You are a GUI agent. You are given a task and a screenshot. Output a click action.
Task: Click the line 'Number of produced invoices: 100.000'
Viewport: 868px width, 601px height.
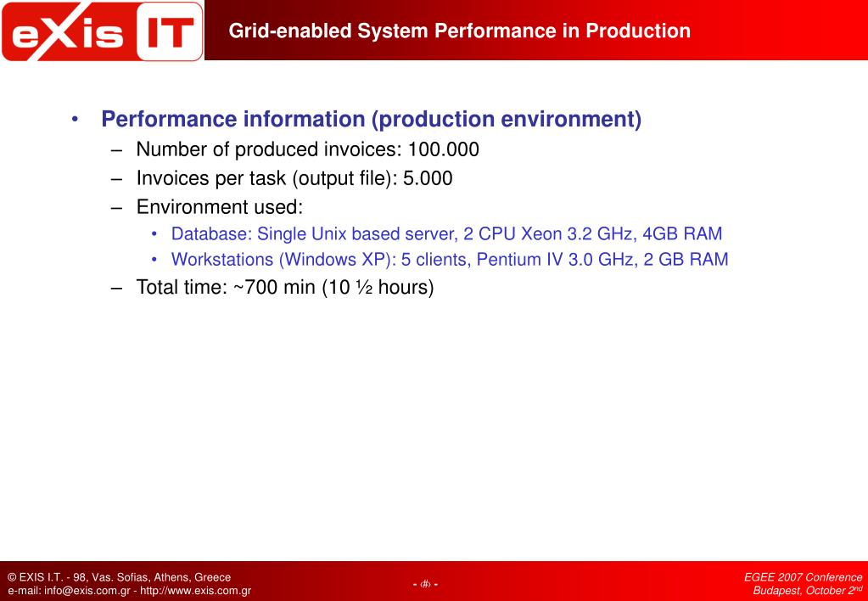(308, 149)
